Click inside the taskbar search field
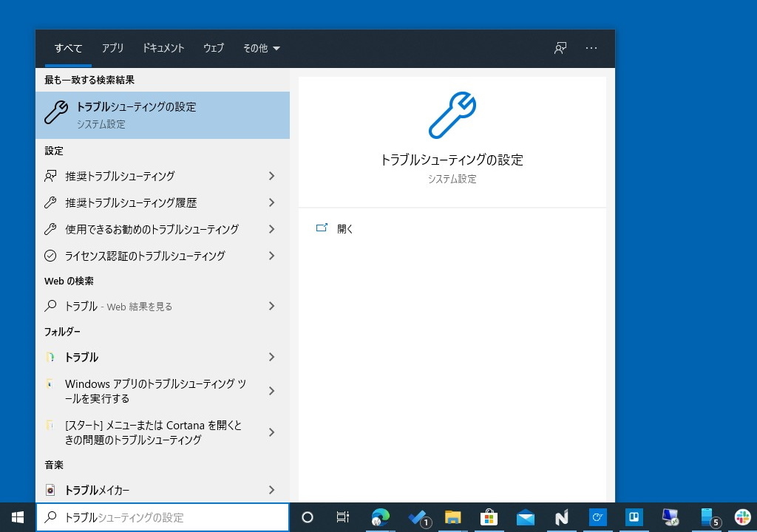This screenshot has width=757, height=532. coord(163,517)
